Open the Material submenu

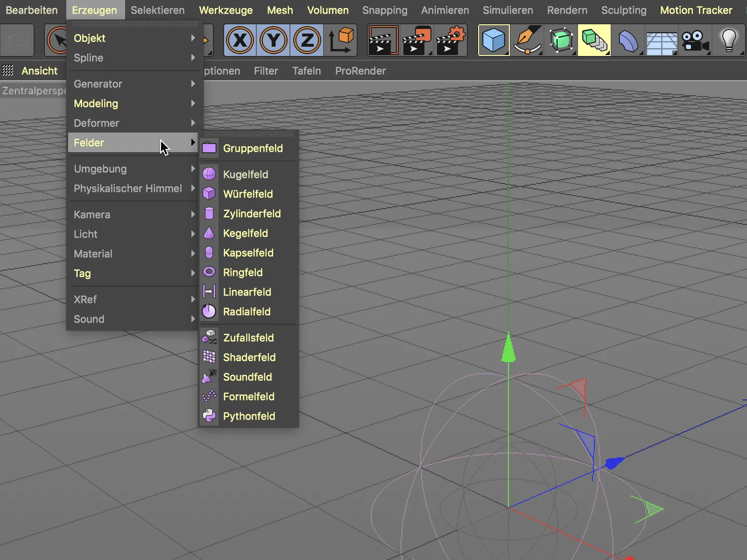coord(134,254)
